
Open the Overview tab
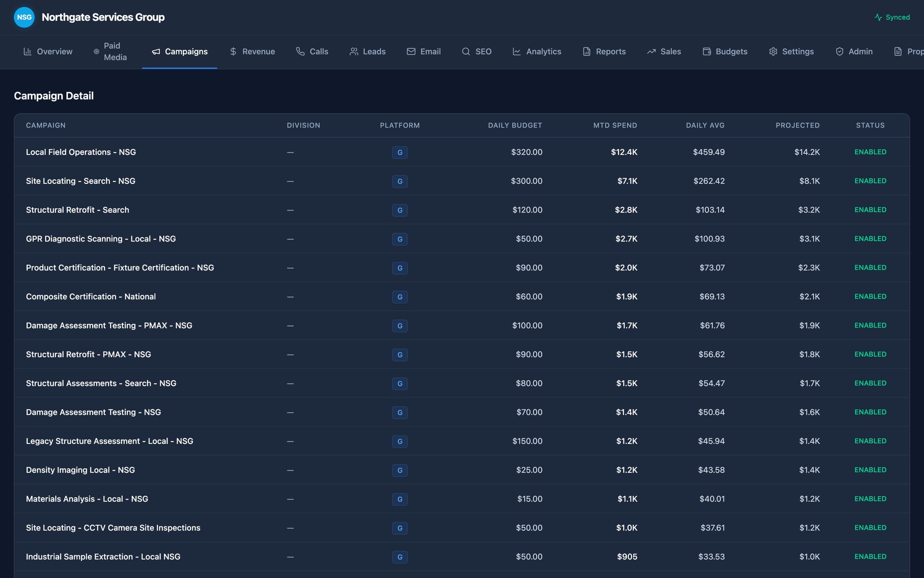point(48,52)
